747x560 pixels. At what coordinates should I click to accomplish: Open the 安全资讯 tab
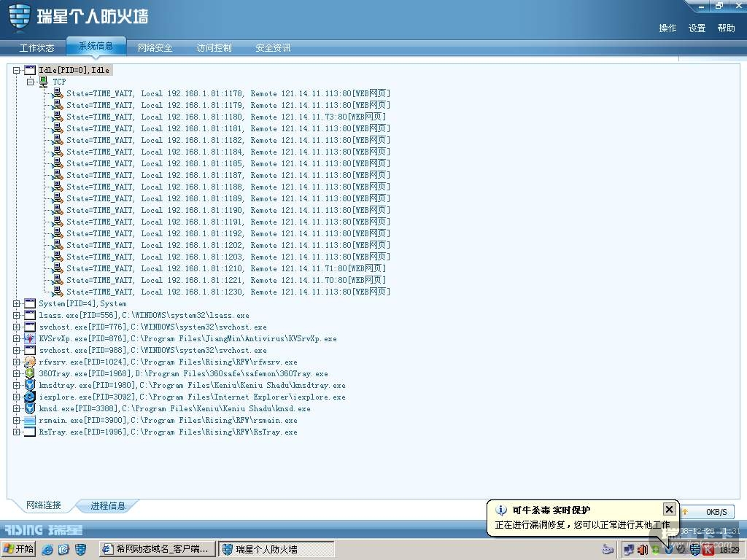pos(273,47)
